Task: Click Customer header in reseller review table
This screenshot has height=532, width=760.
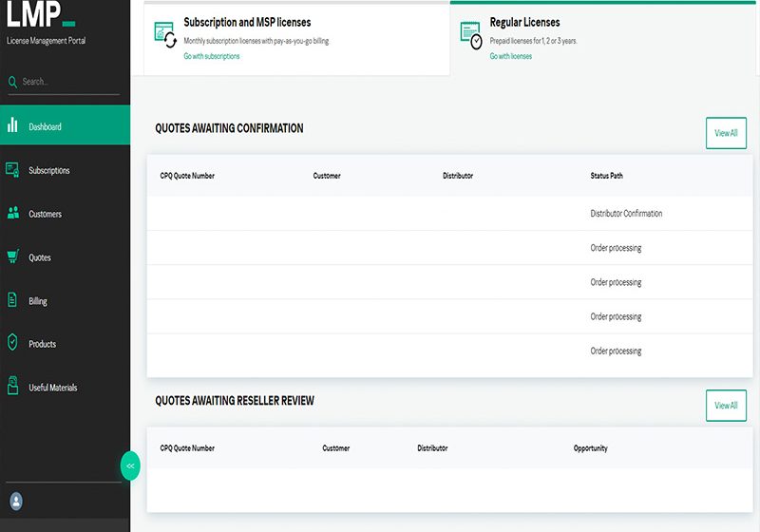Action: click(336, 448)
